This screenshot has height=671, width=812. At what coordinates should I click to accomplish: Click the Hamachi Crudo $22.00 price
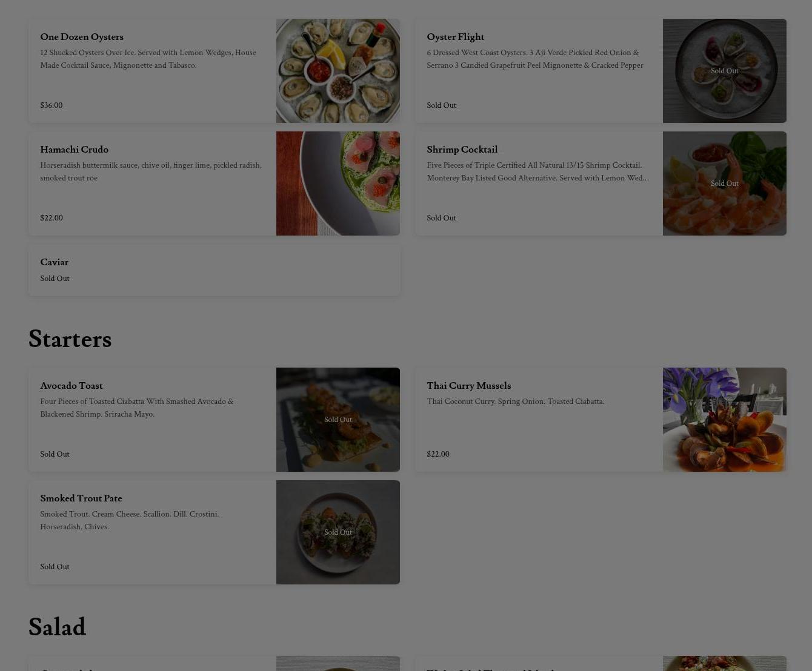click(x=51, y=218)
